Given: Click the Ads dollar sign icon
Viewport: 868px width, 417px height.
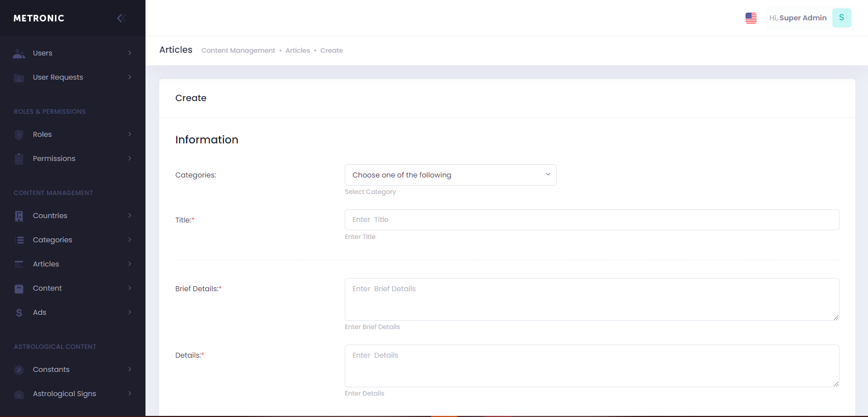Looking at the screenshot, I should click(x=19, y=313).
